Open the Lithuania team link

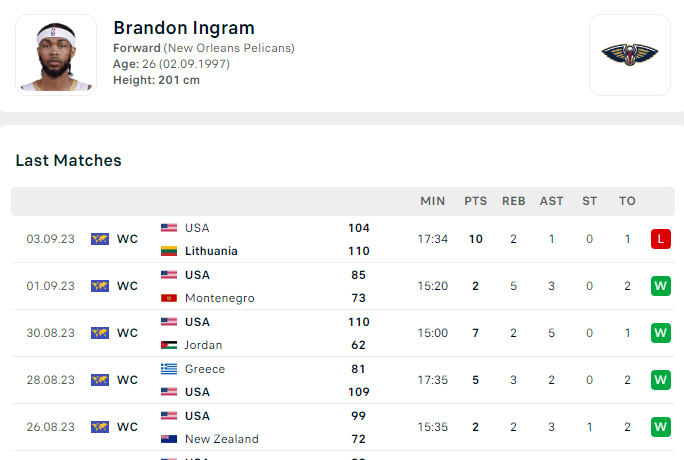coord(211,251)
